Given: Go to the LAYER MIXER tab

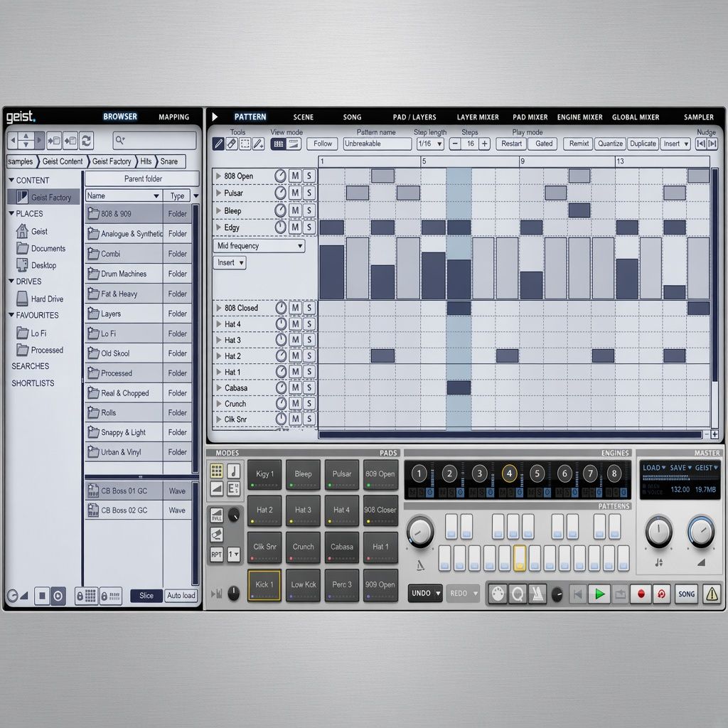Looking at the screenshot, I should coord(478,117).
